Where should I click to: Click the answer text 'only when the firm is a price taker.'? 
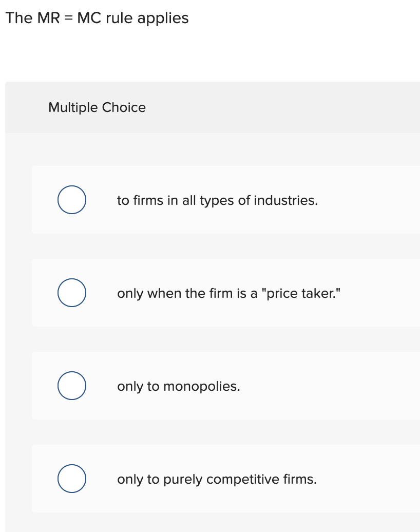pyautogui.click(x=228, y=294)
